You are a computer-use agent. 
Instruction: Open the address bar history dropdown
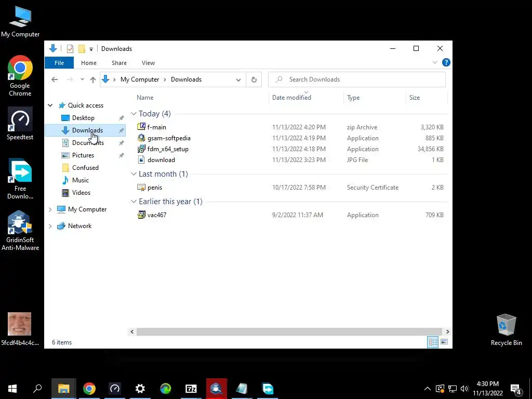coord(238,79)
